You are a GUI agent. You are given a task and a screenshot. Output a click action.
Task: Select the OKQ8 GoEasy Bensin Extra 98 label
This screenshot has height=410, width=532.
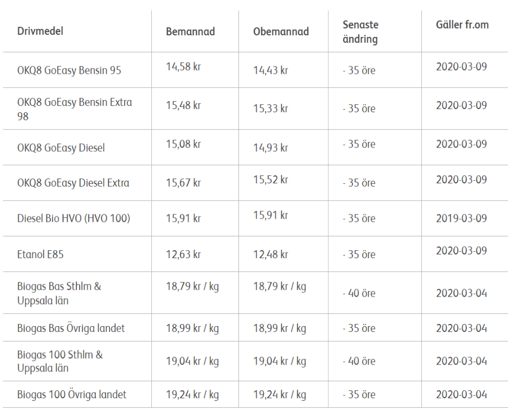tap(74, 109)
